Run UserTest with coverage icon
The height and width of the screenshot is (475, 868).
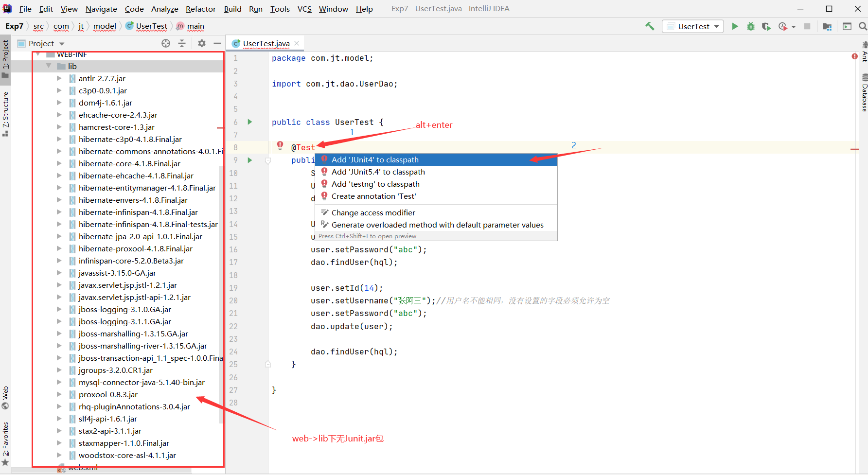pos(766,26)
